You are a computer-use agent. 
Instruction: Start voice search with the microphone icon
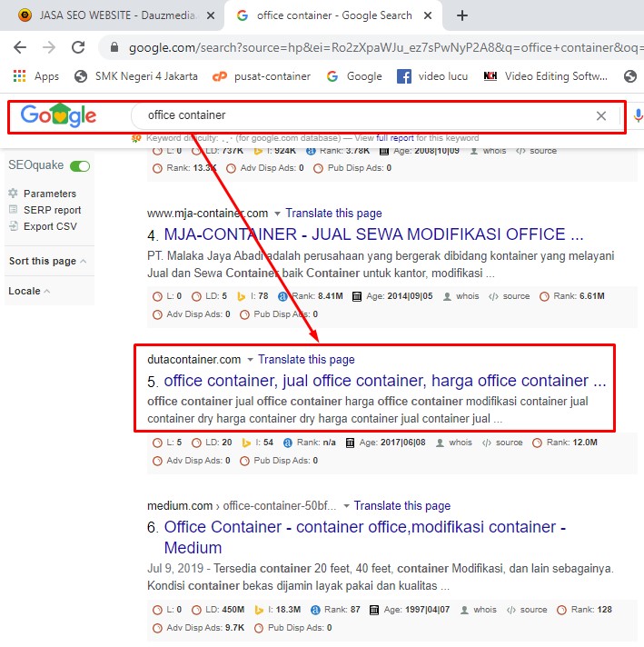tap(638, 115)
